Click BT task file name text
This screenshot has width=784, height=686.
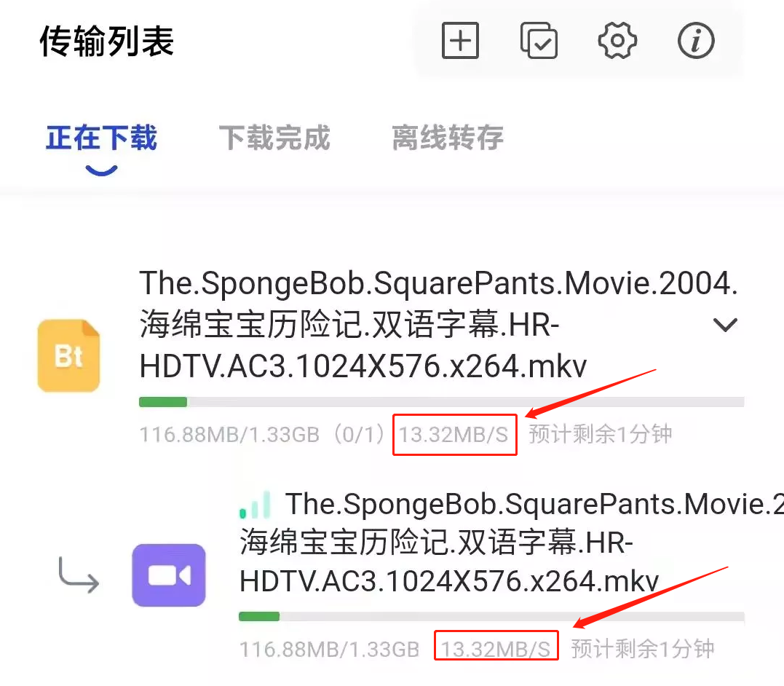[438, 325]
